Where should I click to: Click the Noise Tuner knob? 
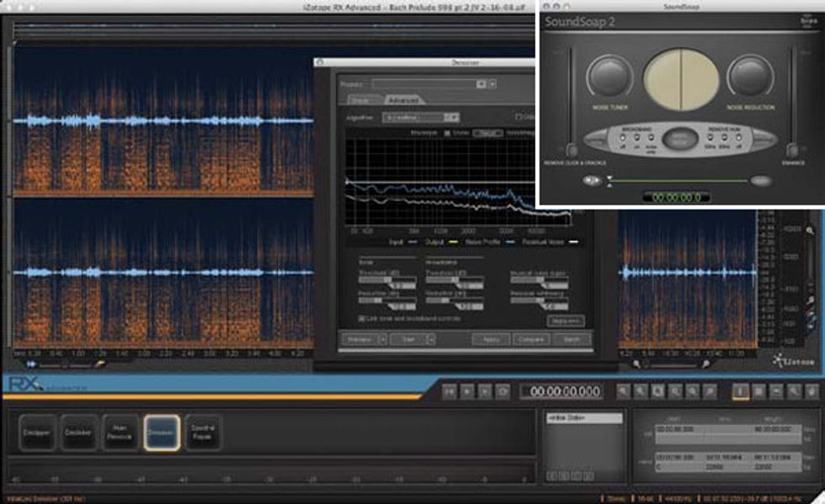pos(609,77)
